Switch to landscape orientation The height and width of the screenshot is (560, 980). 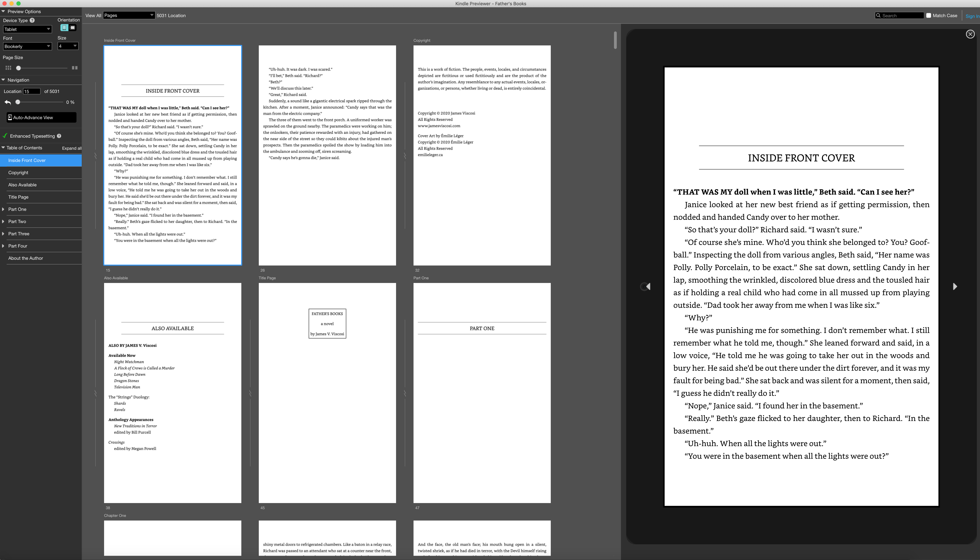tap(73, 28)
